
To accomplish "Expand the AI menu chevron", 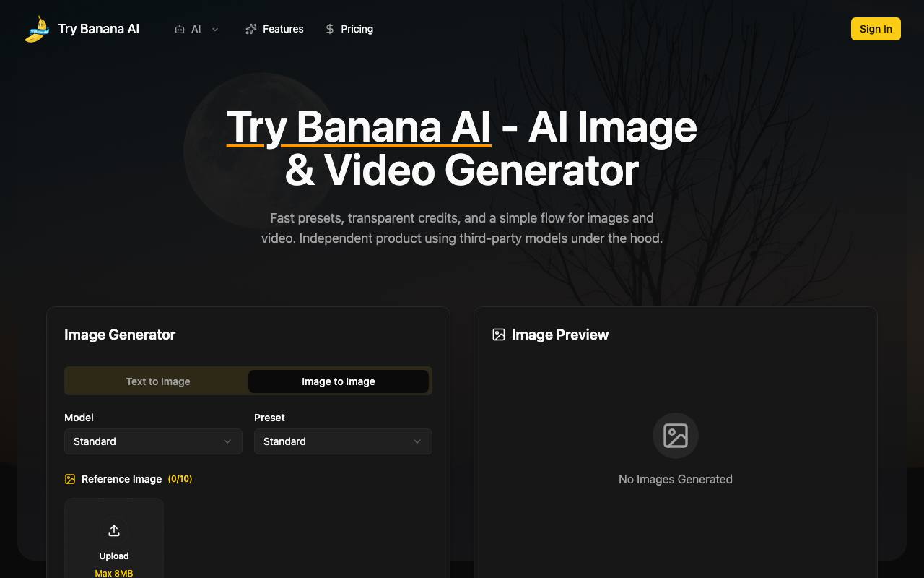I will coord(215,29).
